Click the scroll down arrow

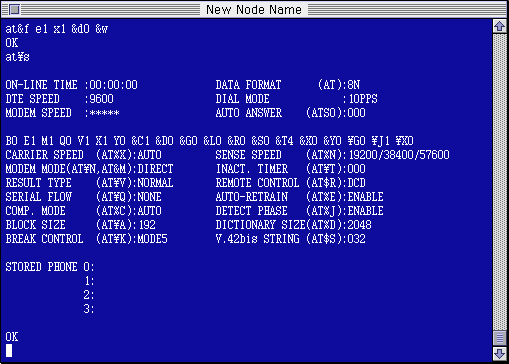(x=499, y=353)
